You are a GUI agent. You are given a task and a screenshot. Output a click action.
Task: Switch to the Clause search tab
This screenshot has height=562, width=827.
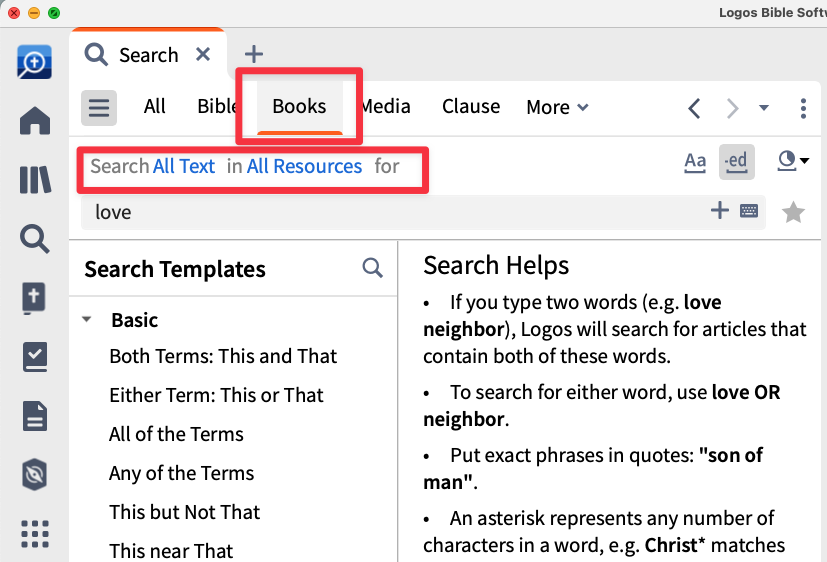tap(471, 106)
